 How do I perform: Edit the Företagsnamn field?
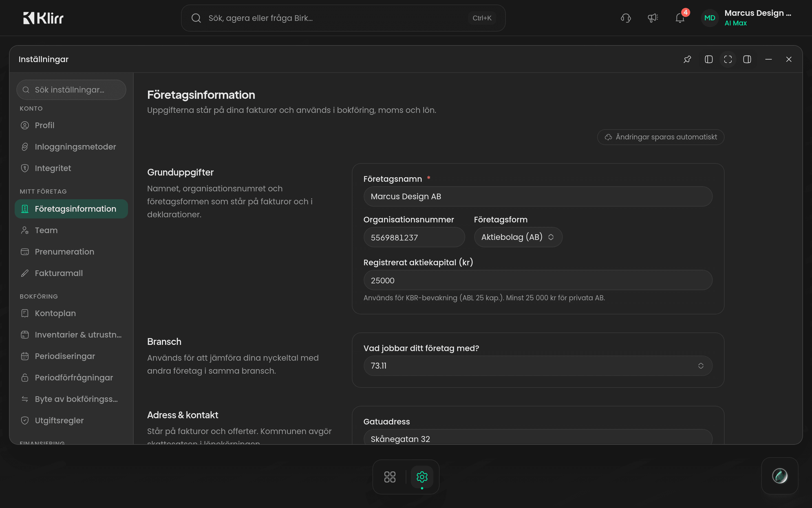click(538, 196)
